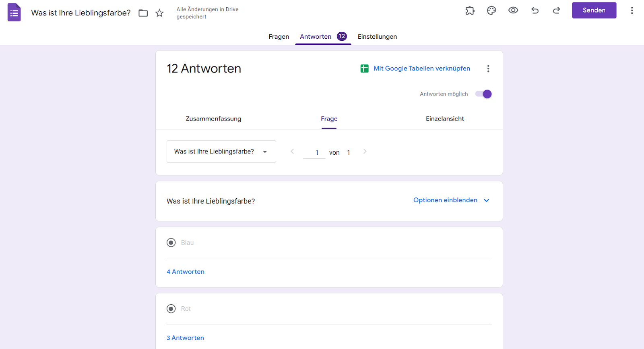The height and width of the screenshot is (349, 644).
Task: Open the add-ons puzzle icon
Action: click(x=470, y=10)
